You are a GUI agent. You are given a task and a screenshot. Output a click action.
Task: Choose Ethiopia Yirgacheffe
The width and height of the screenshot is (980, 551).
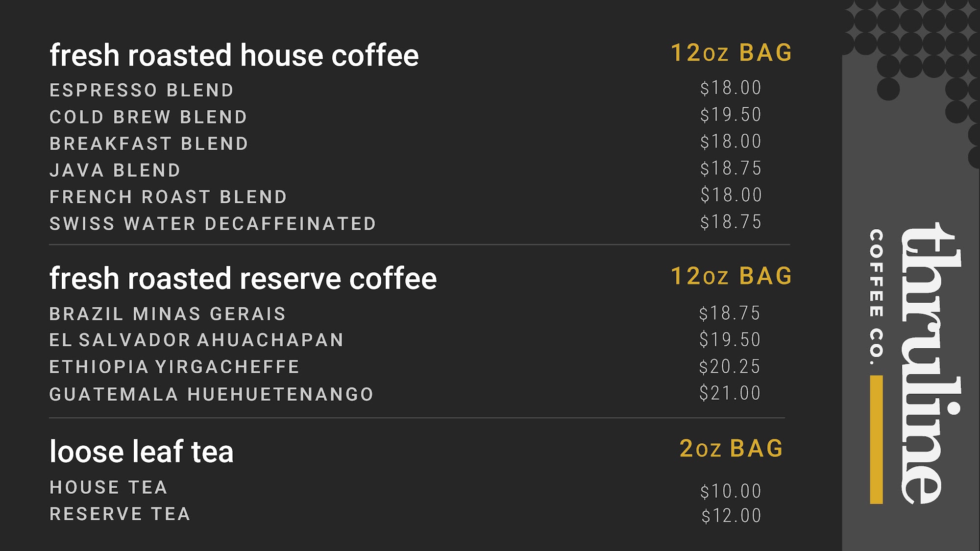[174, 367]
